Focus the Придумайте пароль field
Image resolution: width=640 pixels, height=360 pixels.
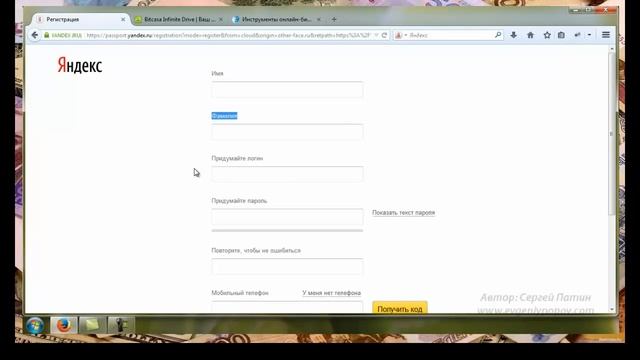287,217
